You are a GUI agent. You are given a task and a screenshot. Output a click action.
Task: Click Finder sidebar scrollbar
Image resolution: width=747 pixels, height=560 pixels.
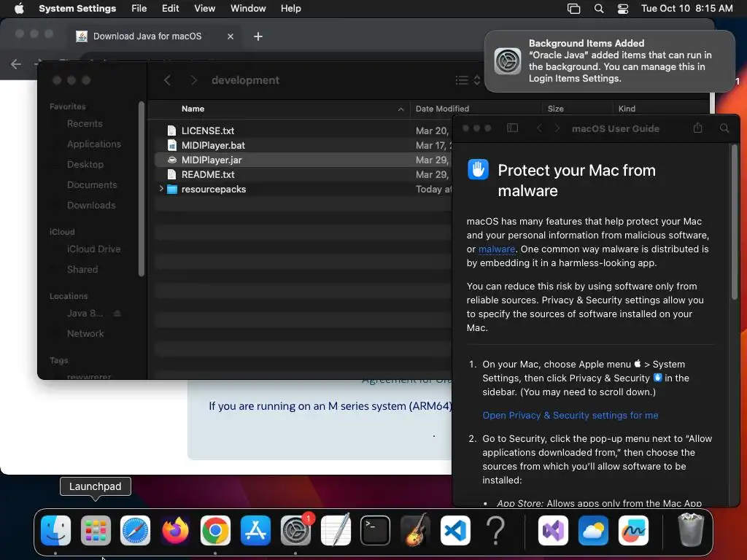141,189
